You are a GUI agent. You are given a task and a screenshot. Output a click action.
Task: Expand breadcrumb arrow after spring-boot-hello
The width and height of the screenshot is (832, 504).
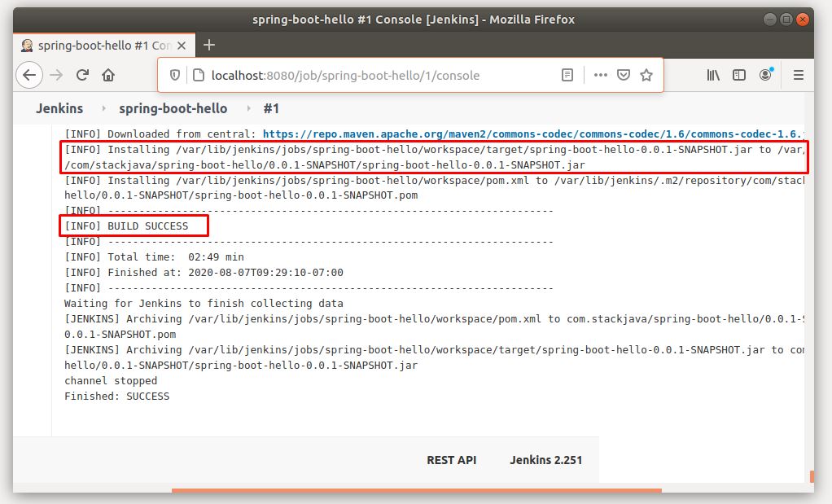(x=248, y=108)
